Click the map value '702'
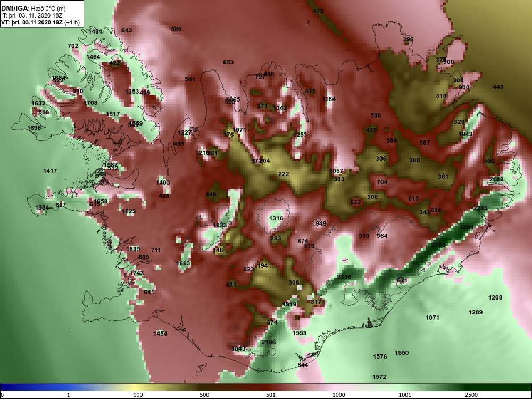 coord(73,46)
